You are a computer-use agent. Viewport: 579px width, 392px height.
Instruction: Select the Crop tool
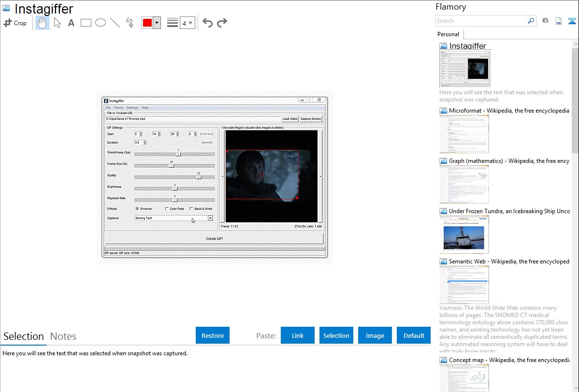(x=15, y=23)
